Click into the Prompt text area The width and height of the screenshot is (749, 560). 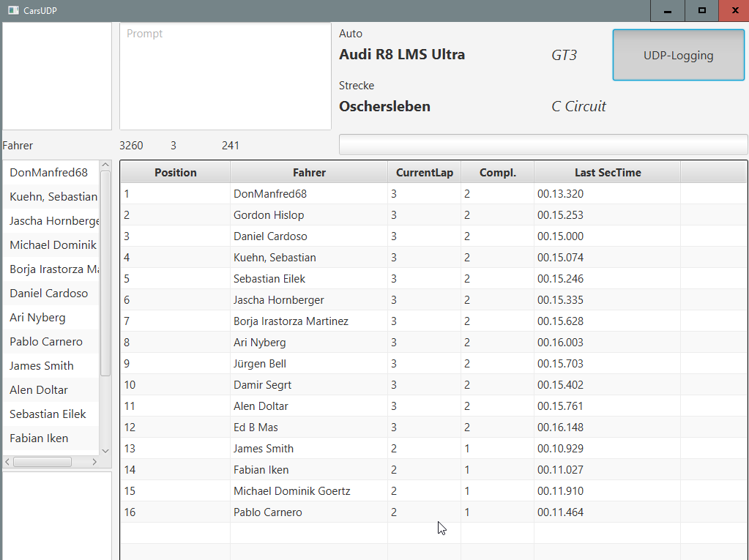pos(226,77)
